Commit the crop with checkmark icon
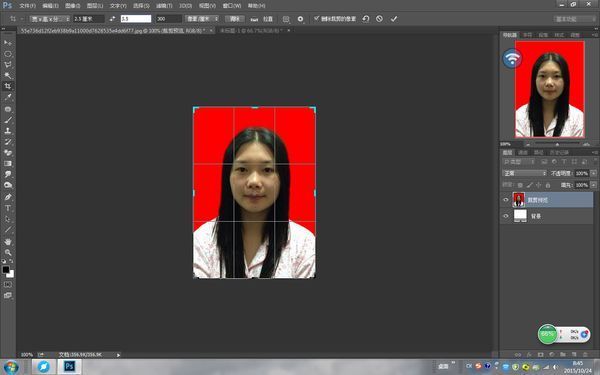Image resolution: width=600 pixels, height=375 pixels. [394, 18]
